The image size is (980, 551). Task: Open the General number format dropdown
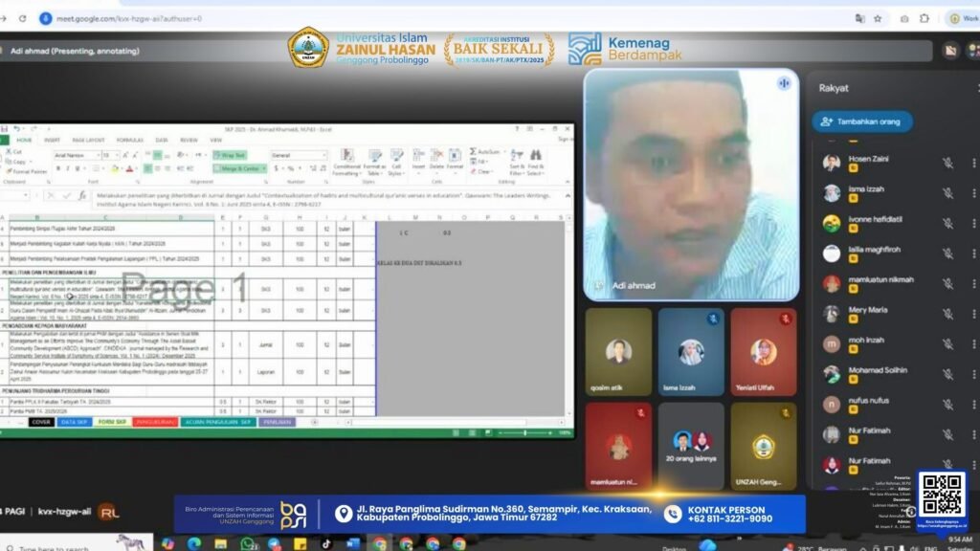coord(325,155)
